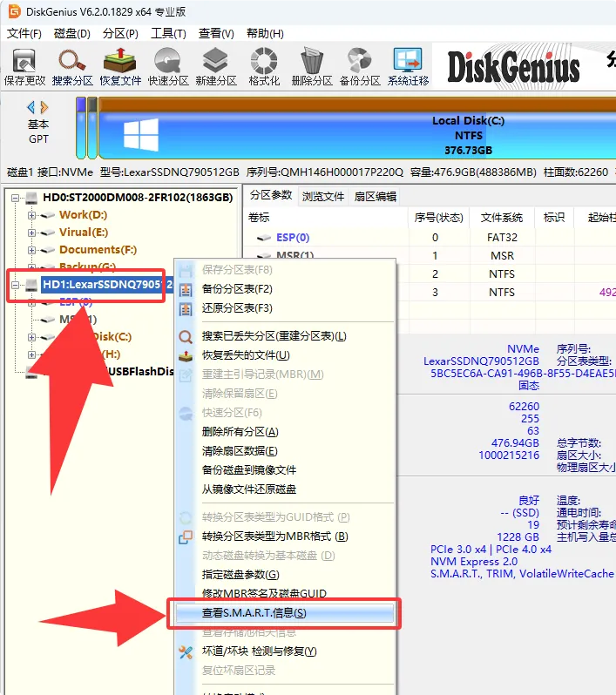Launch the Recover Files (恢复文件) tool

[x=120, y=67]
